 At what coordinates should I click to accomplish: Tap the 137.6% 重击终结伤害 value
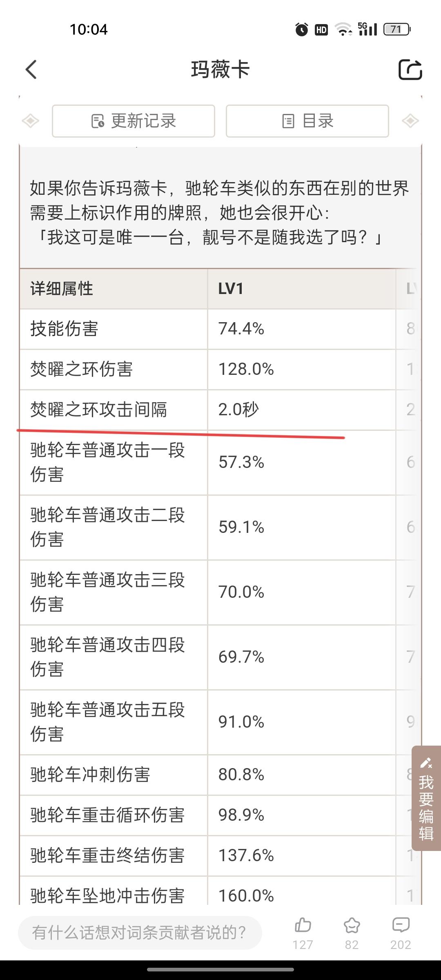point(246,855)
